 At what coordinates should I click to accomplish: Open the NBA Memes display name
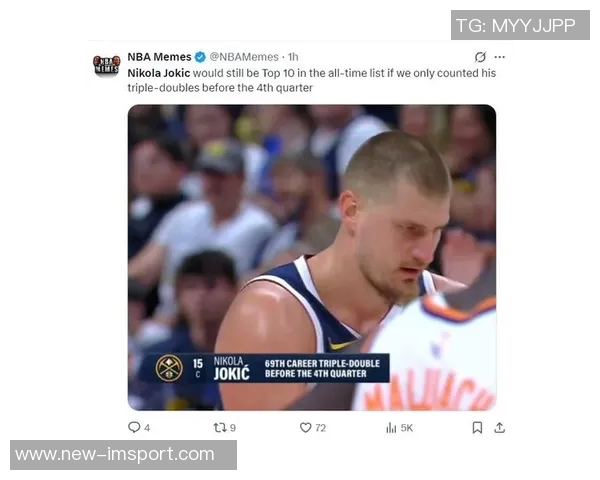159,57
